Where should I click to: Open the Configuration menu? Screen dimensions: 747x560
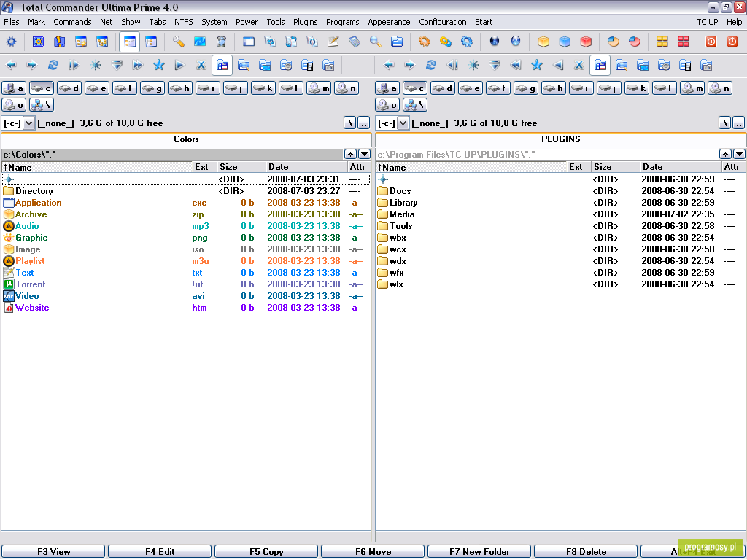[443, 22]
